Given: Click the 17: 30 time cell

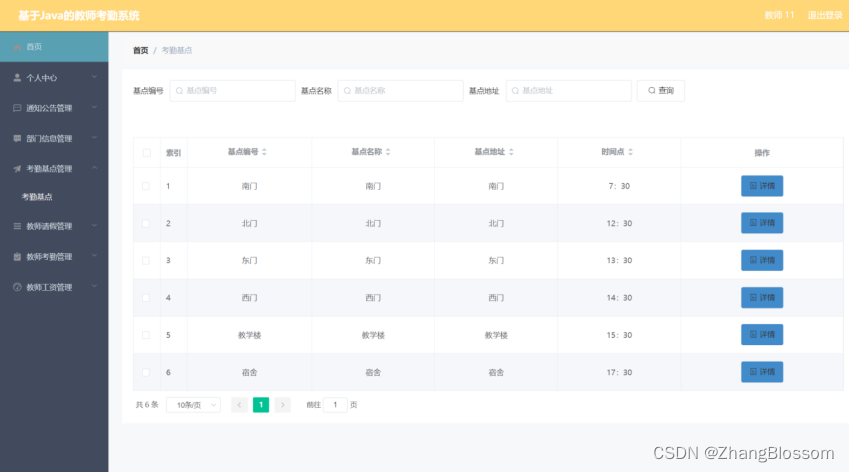Looking at the screenshot, I should 619,372.
